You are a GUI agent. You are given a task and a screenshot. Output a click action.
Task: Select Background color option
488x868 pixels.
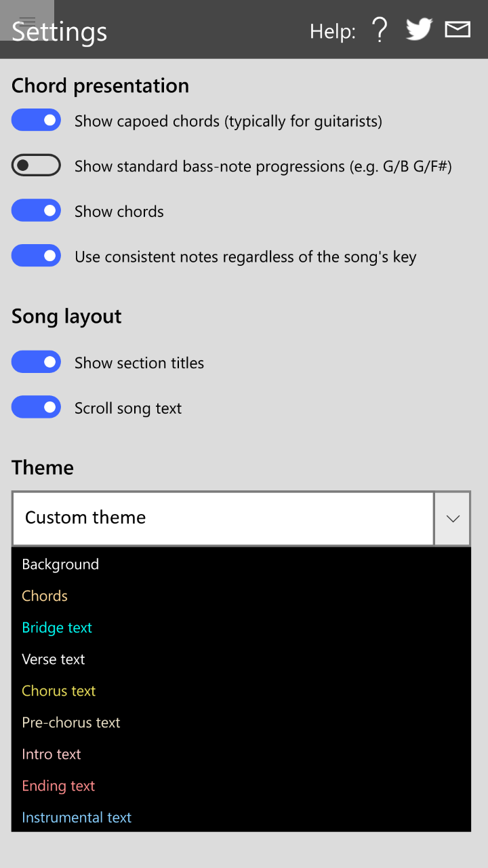click(60, 564)
